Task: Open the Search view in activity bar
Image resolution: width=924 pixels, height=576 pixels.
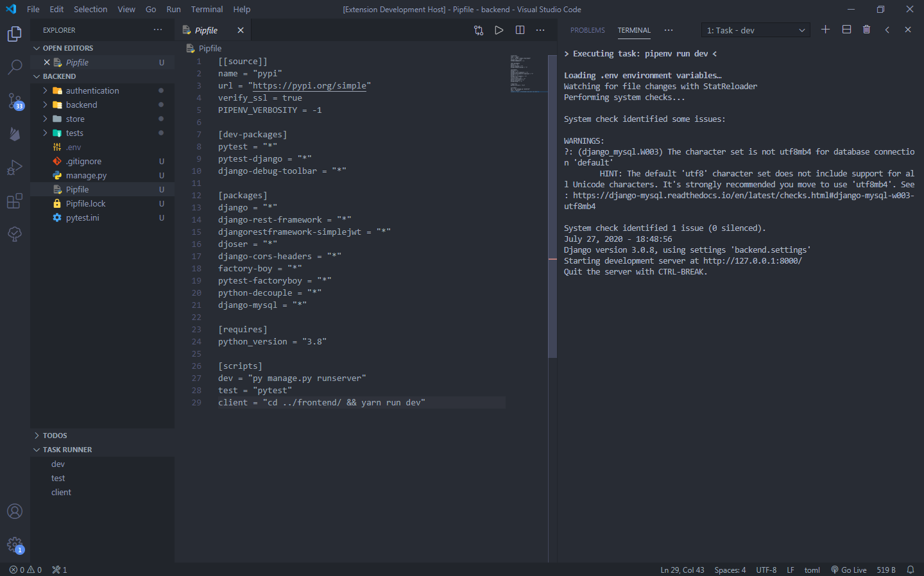Action: 15,67
